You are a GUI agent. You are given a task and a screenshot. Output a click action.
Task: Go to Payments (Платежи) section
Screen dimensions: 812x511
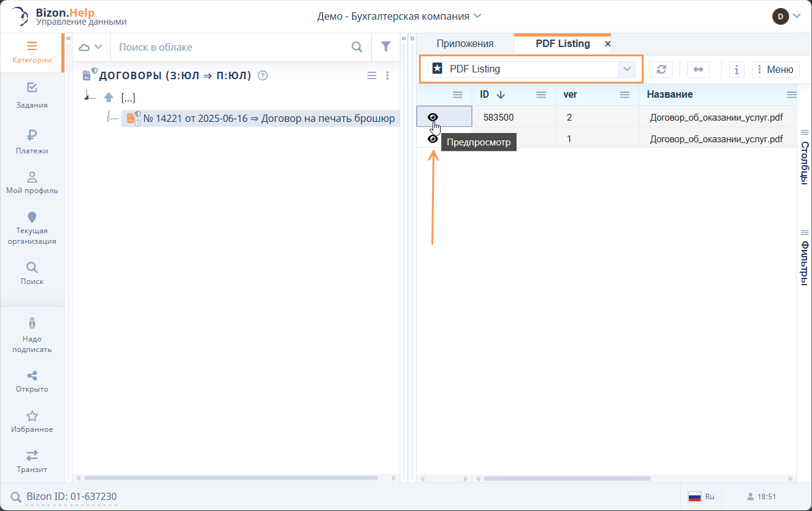(x=32, y=141)
